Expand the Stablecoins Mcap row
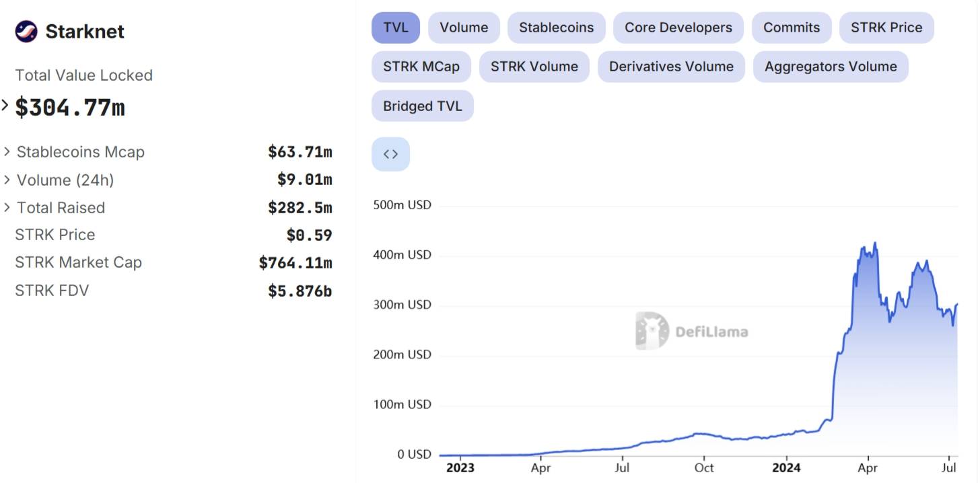Image resolution: width=980 pixels, height=483 pixels. [x=7, y=152]
